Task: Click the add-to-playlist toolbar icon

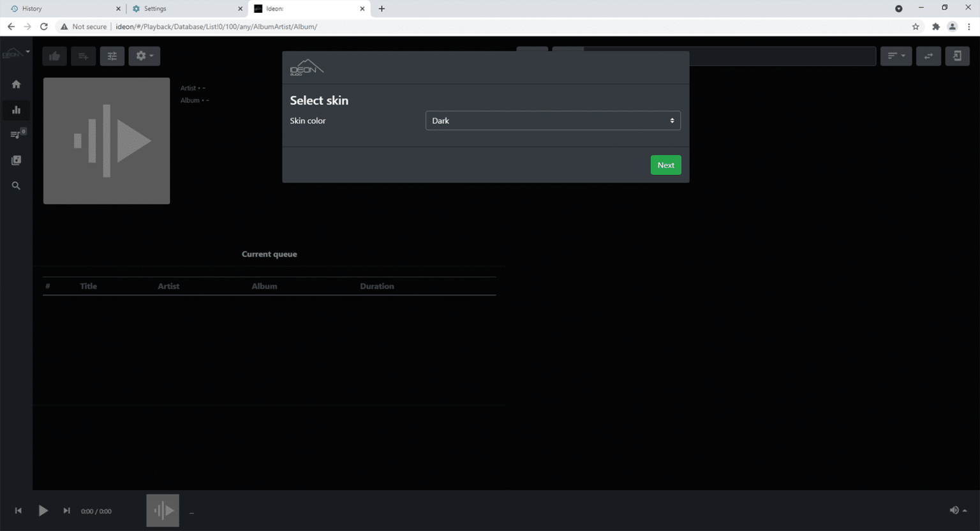Action: (83, 56)
